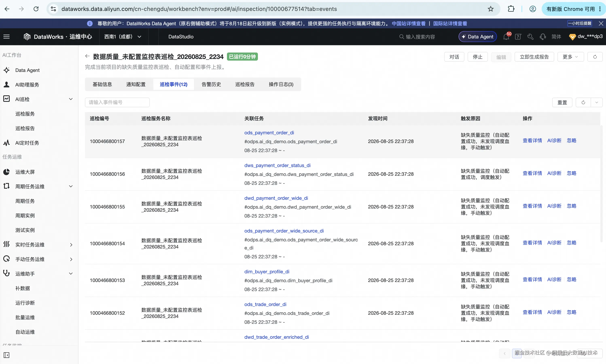Go back using arrow beside inspection title
This screenshot has width=606, height=364.
[x=87, y=56]
